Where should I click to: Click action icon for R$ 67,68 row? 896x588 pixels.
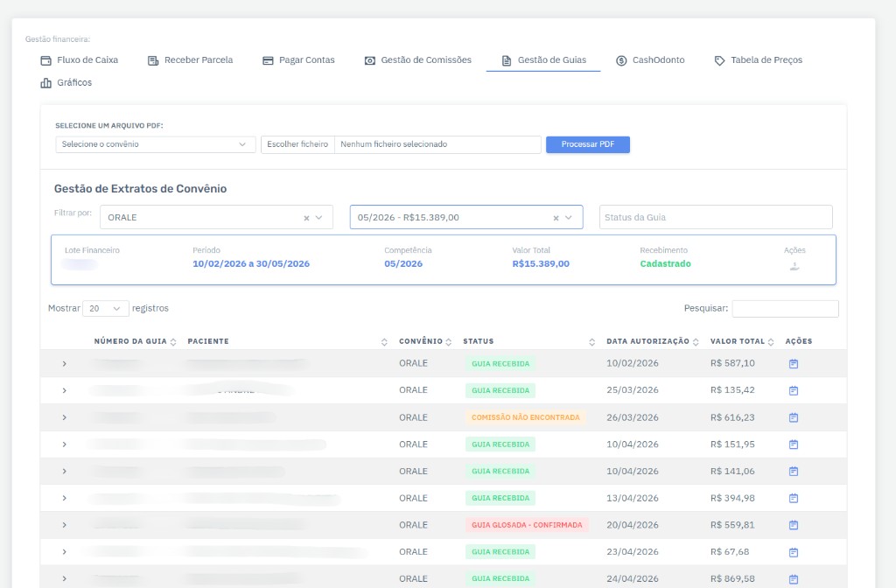[794, 553]
